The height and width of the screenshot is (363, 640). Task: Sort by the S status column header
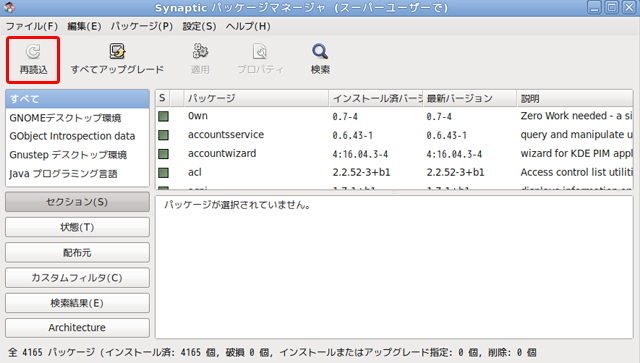tap(162, 98)
